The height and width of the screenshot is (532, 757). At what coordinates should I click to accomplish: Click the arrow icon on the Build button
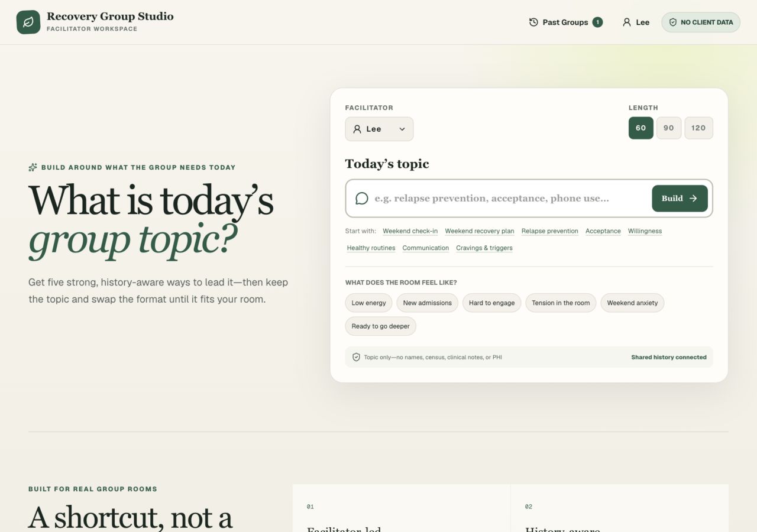693,199
